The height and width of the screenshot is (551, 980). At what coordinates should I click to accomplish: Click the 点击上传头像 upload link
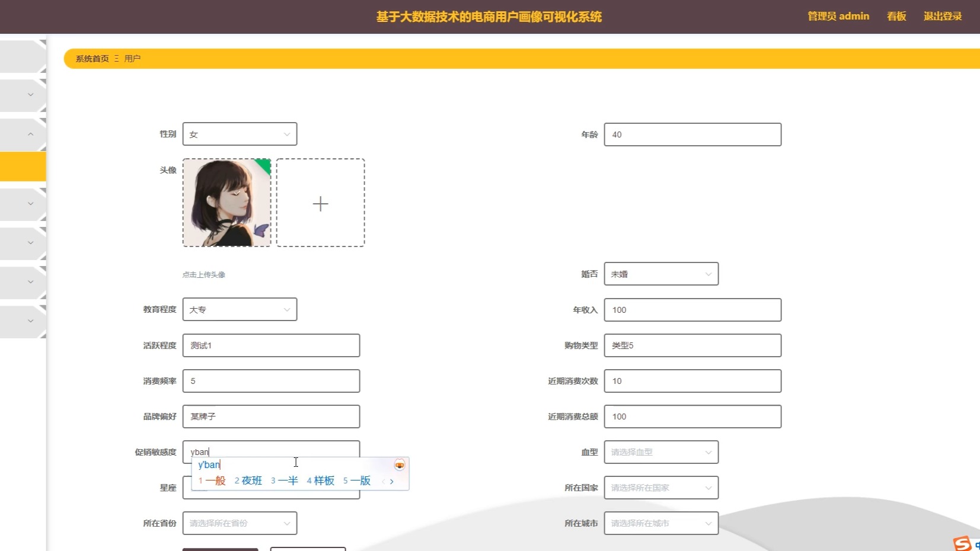(x=203, y=274)
